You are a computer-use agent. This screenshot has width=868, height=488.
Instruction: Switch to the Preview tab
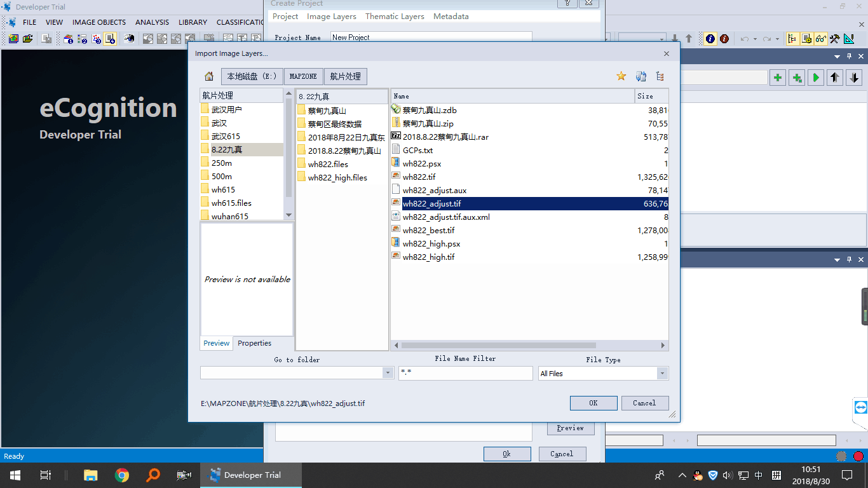pyautogui.click(x=217, y=343)
